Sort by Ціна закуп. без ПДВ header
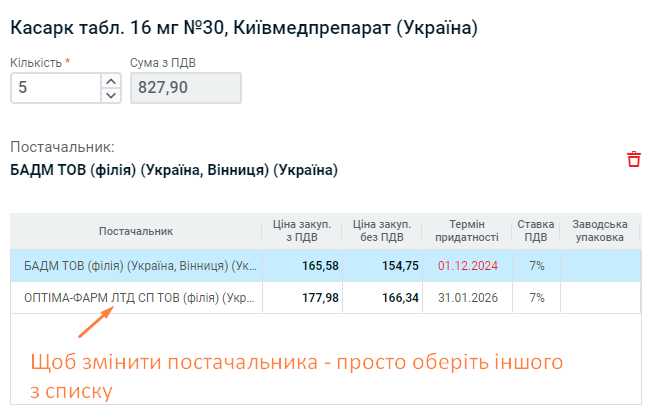The height and width of the screenshot is (415, 652). coord(382,231)
